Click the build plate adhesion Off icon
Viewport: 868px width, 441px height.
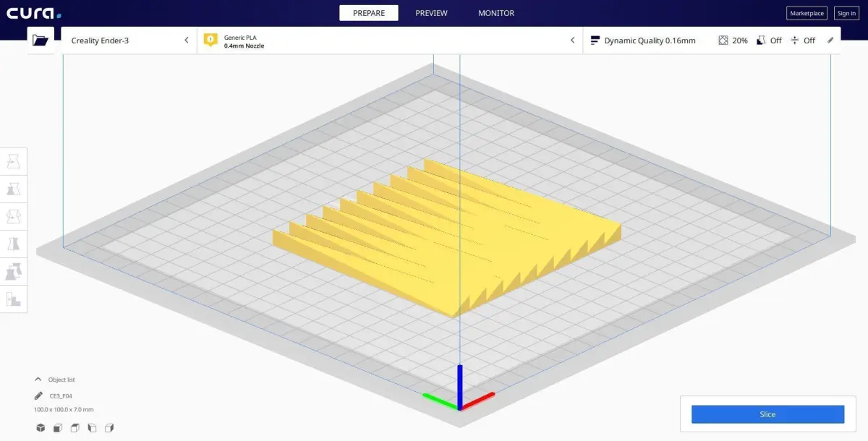pos(795,40)
